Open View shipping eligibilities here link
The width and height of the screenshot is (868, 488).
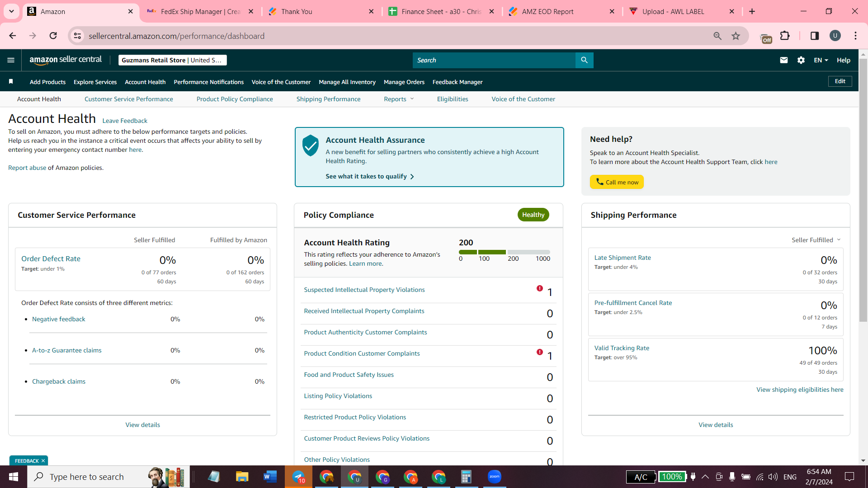(799, 389)
